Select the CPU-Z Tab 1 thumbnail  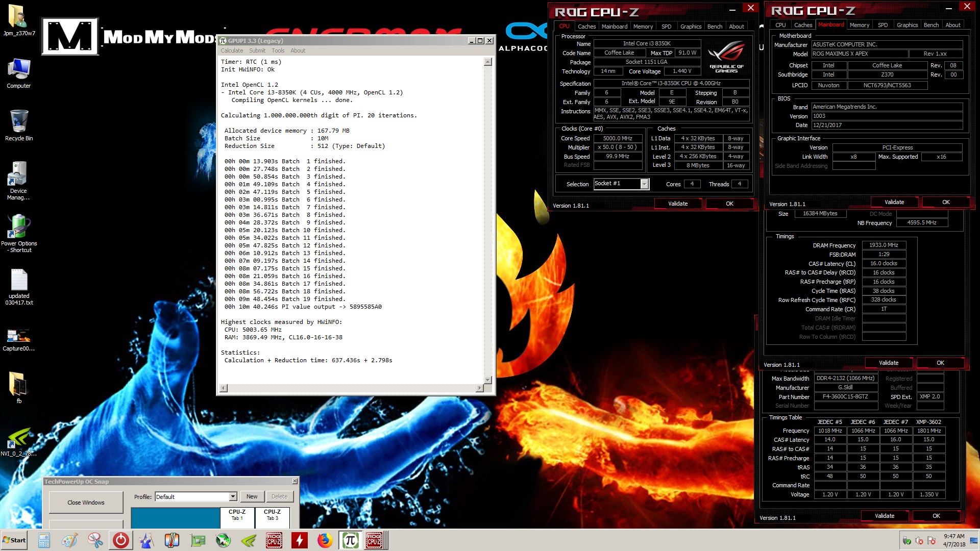237,517
